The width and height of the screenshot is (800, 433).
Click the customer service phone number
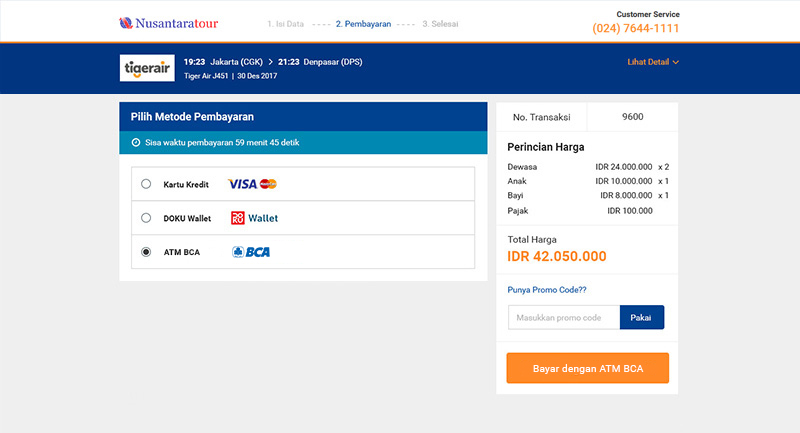[x=636, y=29]
